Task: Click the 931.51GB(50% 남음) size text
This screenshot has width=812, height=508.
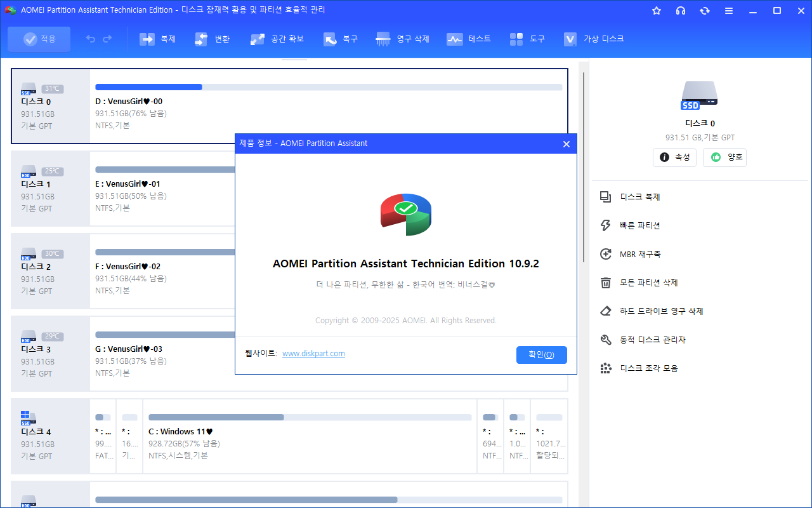Action: (x=131, y=196)
